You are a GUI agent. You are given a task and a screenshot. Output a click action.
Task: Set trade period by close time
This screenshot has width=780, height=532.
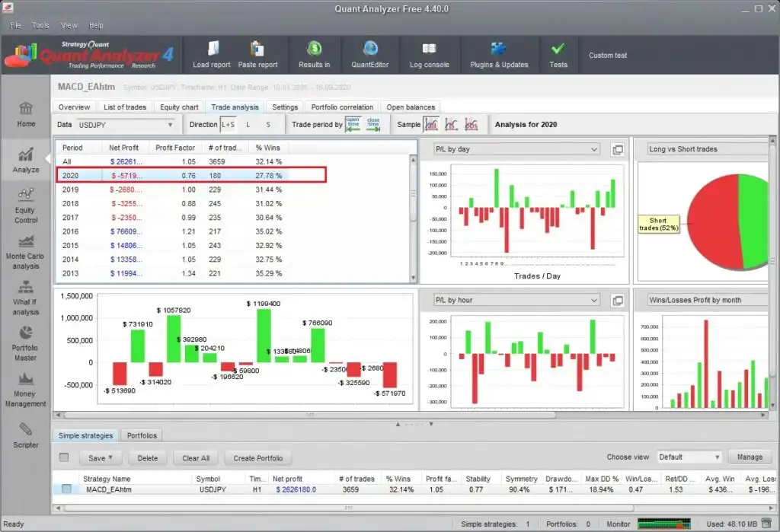[x=373, y=124]
